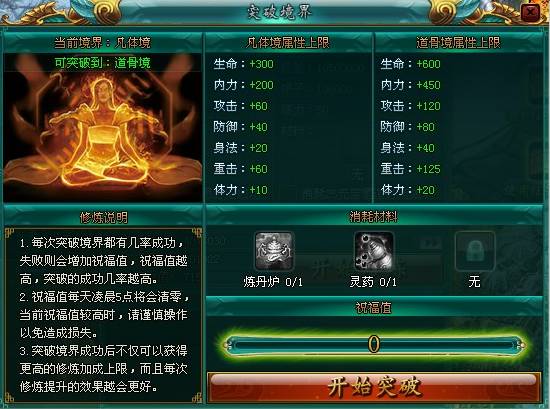Click the 道骨境属性上限 header
This screenshot has height=409, width=550.
click(x=458, y=43)
